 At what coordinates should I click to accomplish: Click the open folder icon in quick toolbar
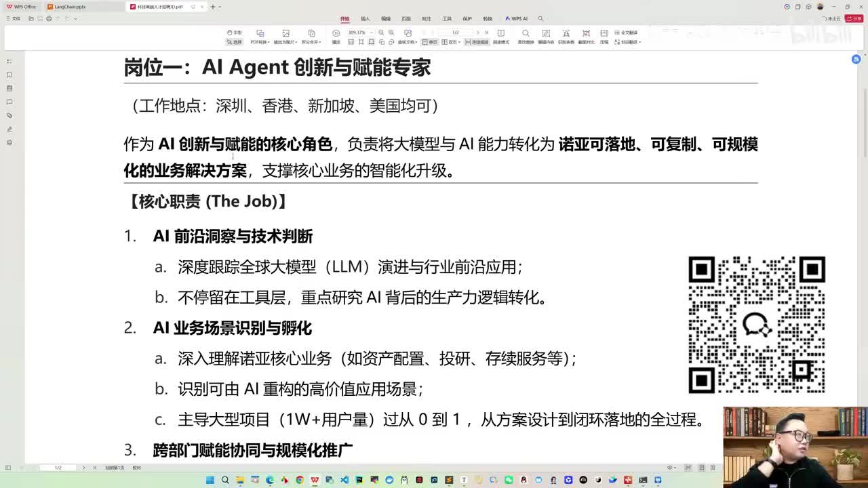point(31,19)
